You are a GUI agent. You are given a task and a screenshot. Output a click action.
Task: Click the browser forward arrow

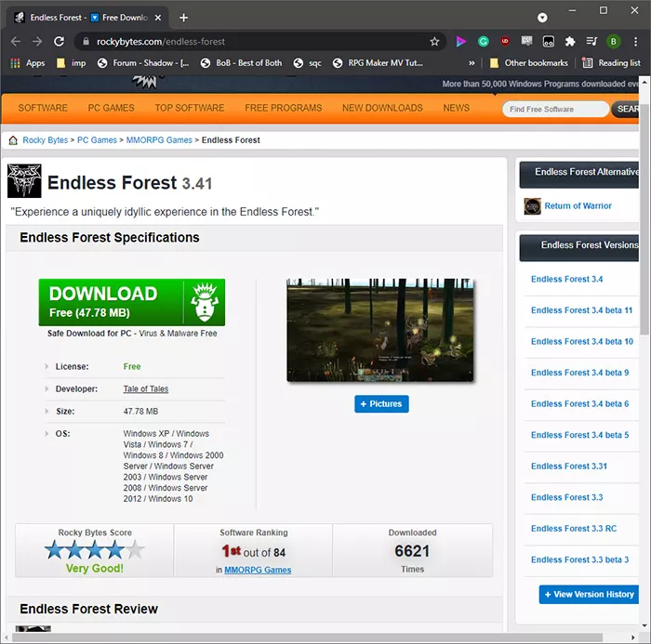point(37,42)
